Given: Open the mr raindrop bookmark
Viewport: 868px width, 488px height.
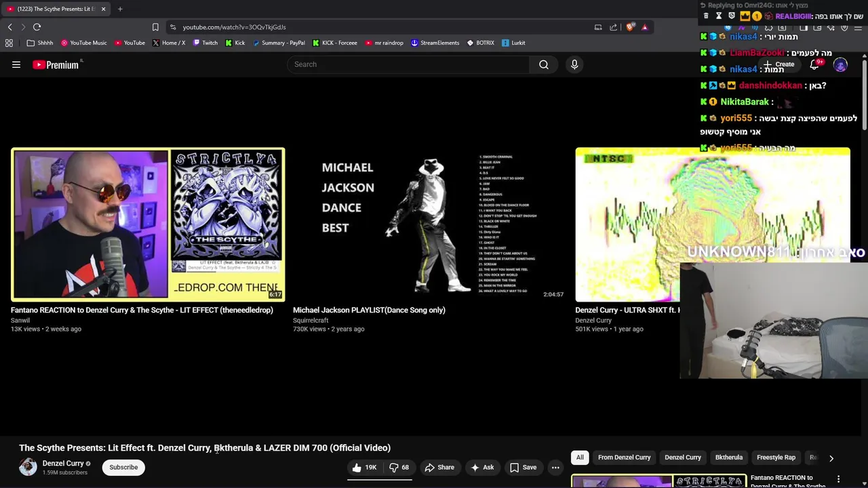Looking at the screenshot, I should point(384,43).
